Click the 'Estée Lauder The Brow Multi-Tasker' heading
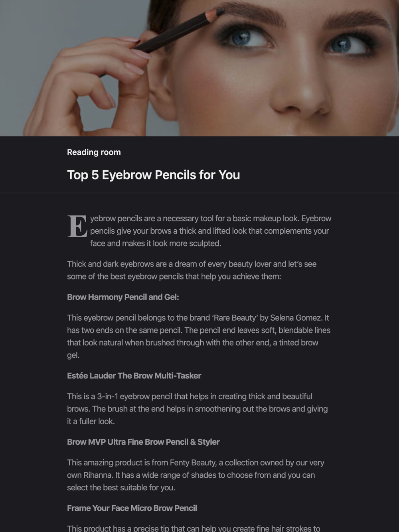The width and height of the screenshot is (399, 532). (x=134, y=376)
